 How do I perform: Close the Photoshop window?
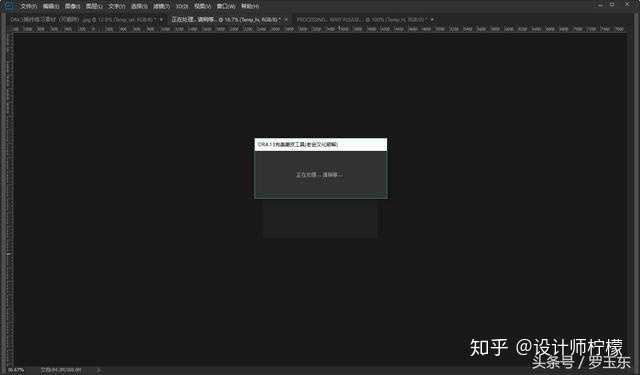[627, 4]
